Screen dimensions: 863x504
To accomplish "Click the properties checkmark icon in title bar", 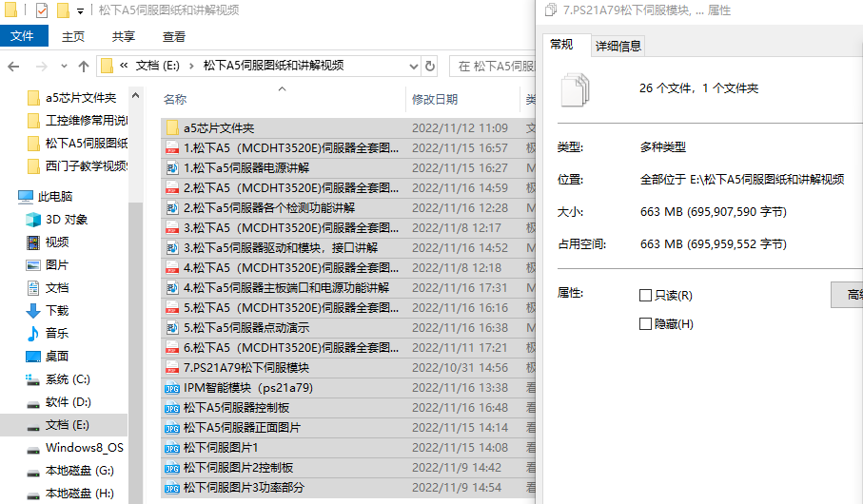I will (x=42, y=10).
